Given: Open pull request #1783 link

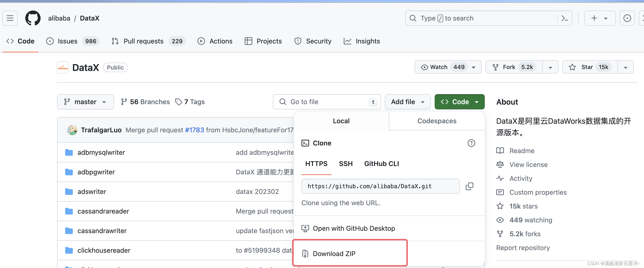Looking at the screenshot, I should tap(195, 130).
